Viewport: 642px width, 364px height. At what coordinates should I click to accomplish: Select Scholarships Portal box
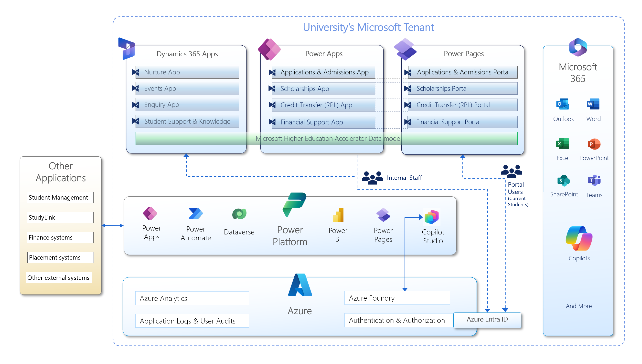click(462, 89)
